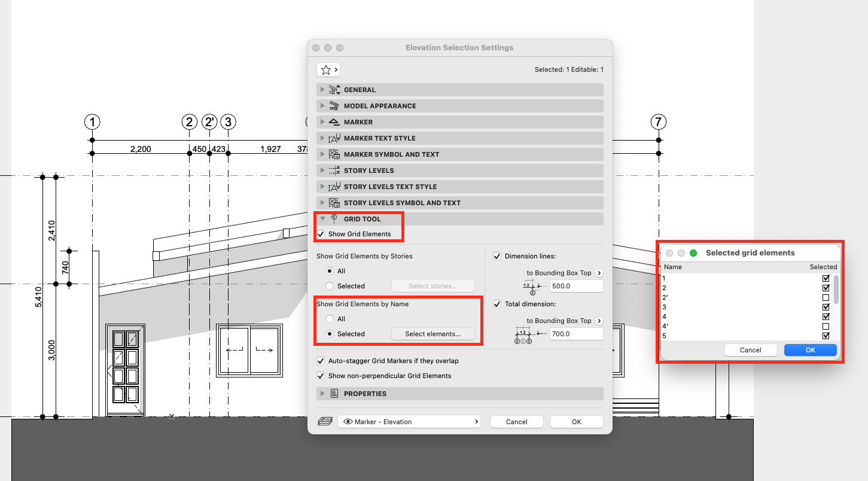Click the STORY LEVELS panel icon
The width and height of the screenshot is (868, 481).
coord(335,170)
